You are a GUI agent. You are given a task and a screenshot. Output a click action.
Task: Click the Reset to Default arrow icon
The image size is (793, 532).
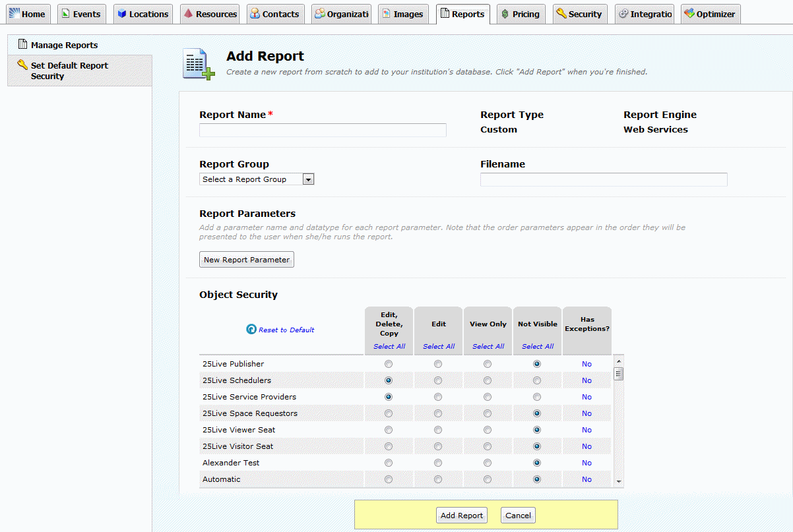(251, 329)
